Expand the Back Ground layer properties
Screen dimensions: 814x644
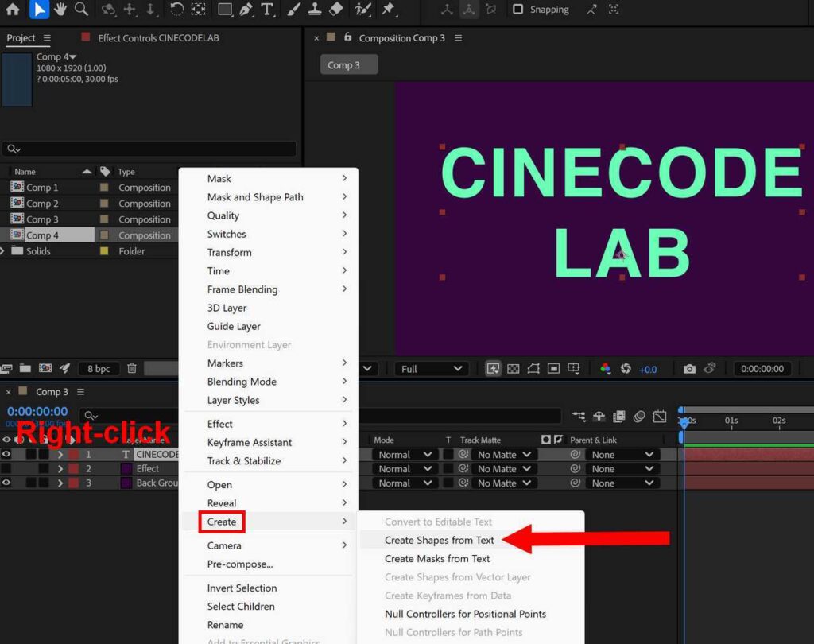pyautogui.click(x=60, y=483)
